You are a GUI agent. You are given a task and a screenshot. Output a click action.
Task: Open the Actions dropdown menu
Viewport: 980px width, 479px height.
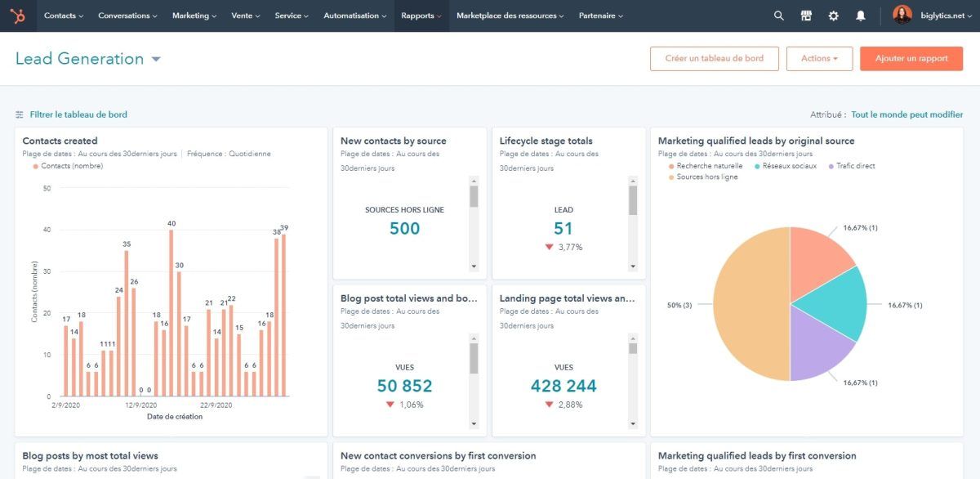[x=819, y=58]
